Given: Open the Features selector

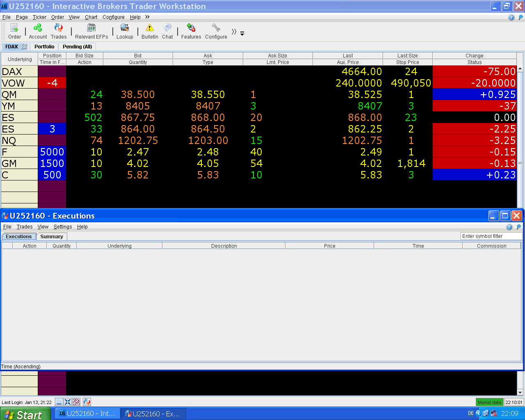Looking at the screenshot, I should click(x=191, y=31).
